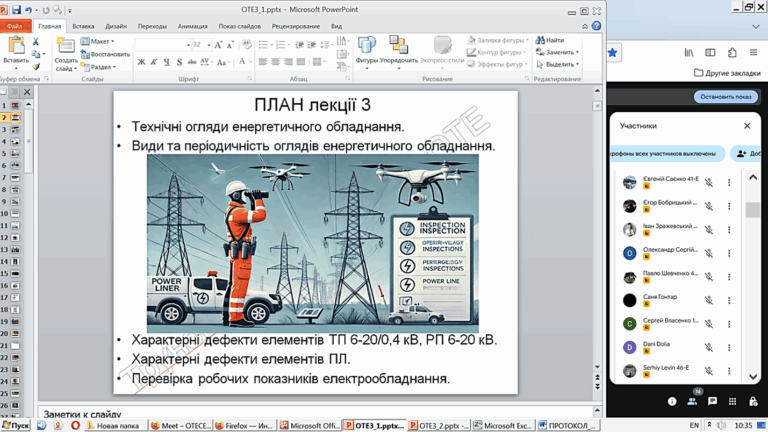Open the Дизайн ribbon tab
The width and height of the screenshot is (768, 432).
[x=116, y=27]
